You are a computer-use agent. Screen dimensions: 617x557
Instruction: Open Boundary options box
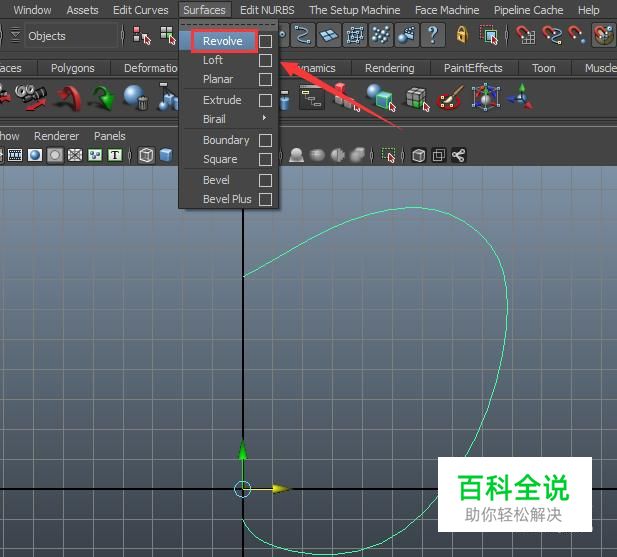pyautogui.click(x=265, y=140)
